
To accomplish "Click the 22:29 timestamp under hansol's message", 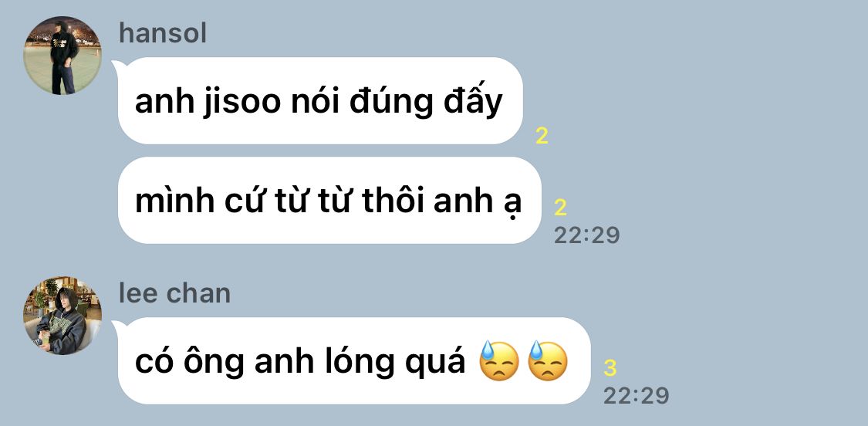I will 587,235.
